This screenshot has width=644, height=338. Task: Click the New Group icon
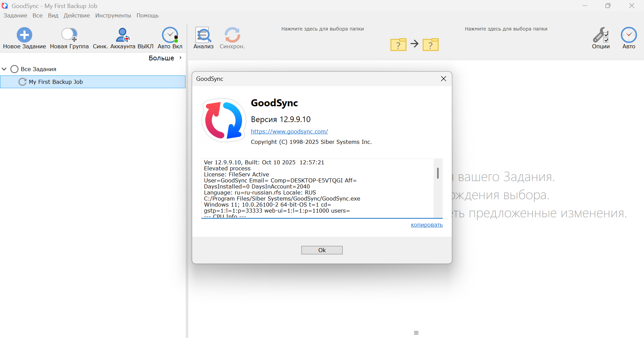69,35
